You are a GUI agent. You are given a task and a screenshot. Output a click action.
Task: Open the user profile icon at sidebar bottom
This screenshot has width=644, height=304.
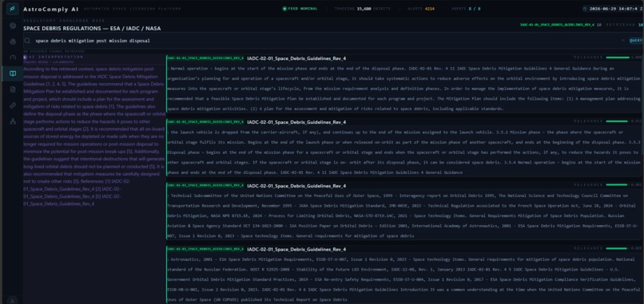point(13,300)
